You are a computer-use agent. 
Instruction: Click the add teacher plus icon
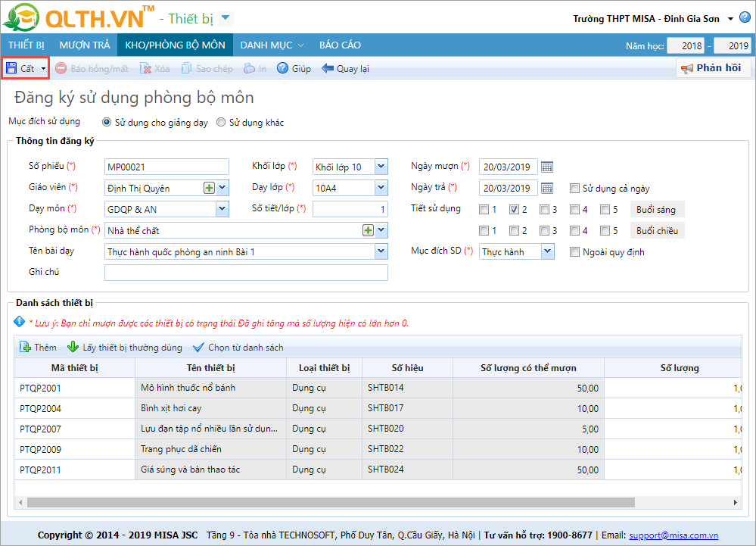click(209, 188)
